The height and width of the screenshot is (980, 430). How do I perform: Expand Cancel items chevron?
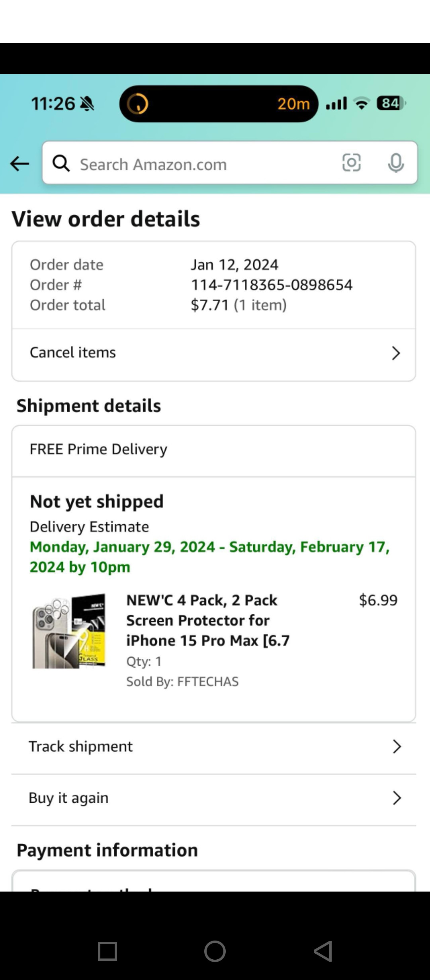[396, 353]
